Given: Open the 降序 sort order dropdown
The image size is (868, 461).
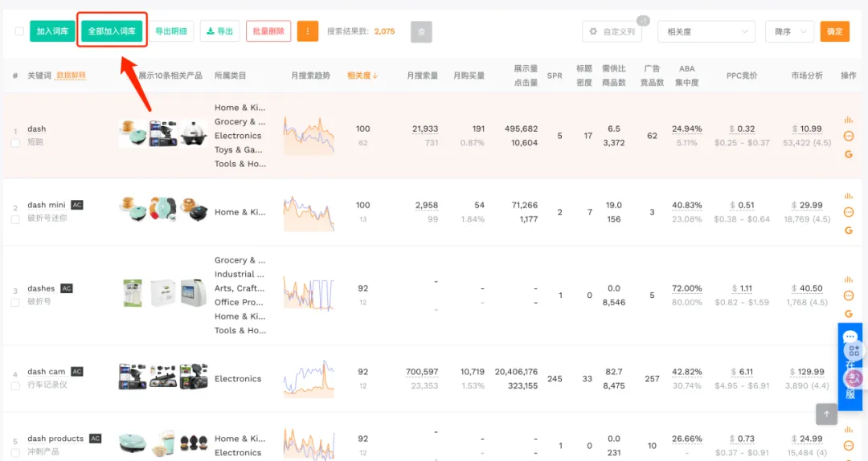Looking at the screenshot, I should coord(789,31).
